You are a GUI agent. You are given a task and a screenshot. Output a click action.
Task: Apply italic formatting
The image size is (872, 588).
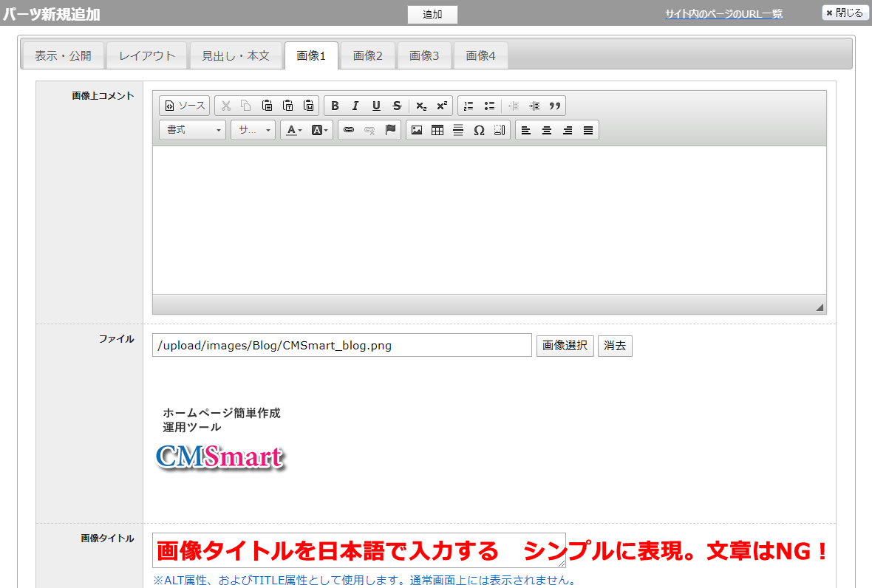355,106
